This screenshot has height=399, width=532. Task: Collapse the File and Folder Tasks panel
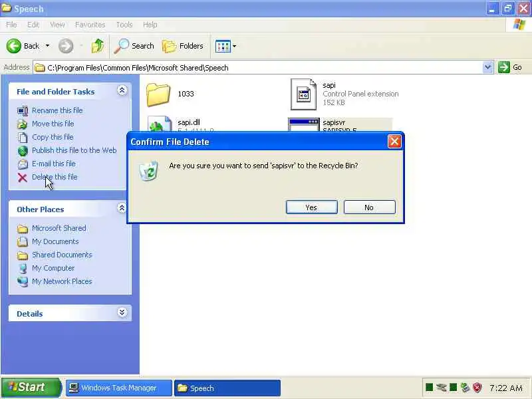click(x=122, y=90)
